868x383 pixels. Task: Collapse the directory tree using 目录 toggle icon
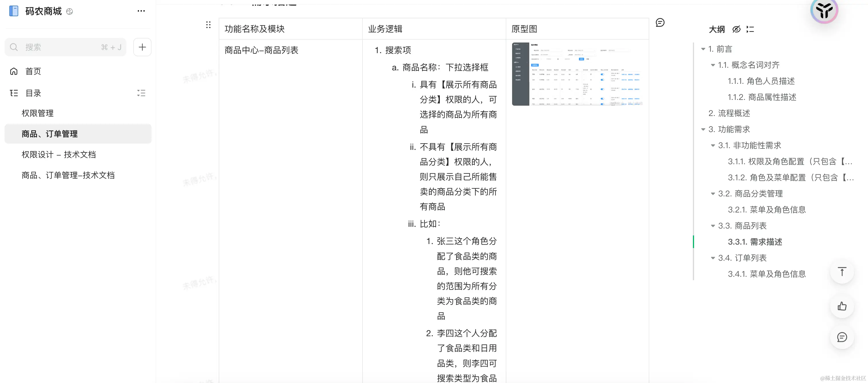[141, 93]
